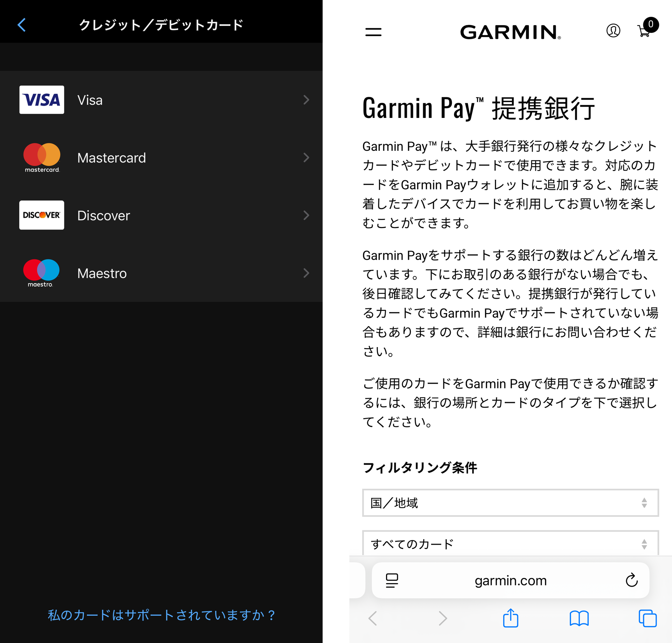Tap the garmin.com address field
672x643 pixels.
click(x=510, y=580)
